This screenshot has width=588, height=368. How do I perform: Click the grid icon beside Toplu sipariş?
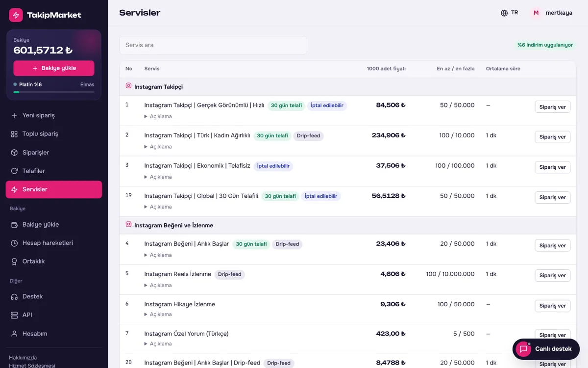click(14, 134)
